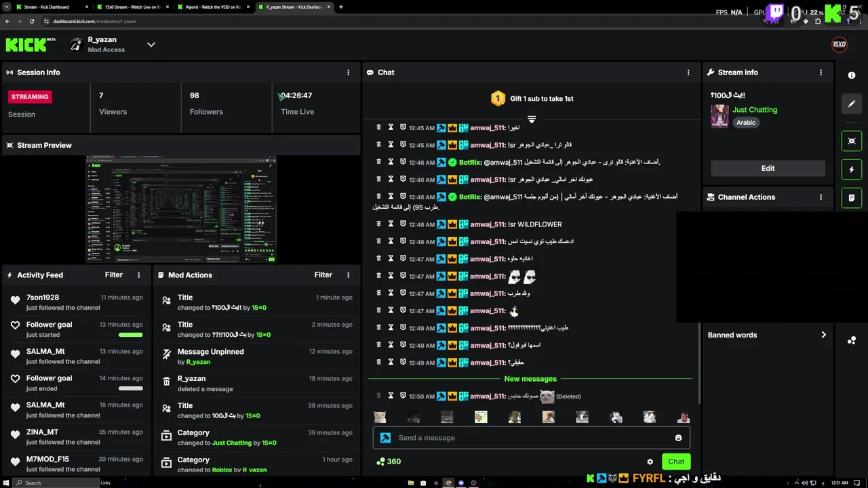The width and height of the screenshot is (868, 488).
Task: Open chat settings gear icon
Action: point(650,462)
